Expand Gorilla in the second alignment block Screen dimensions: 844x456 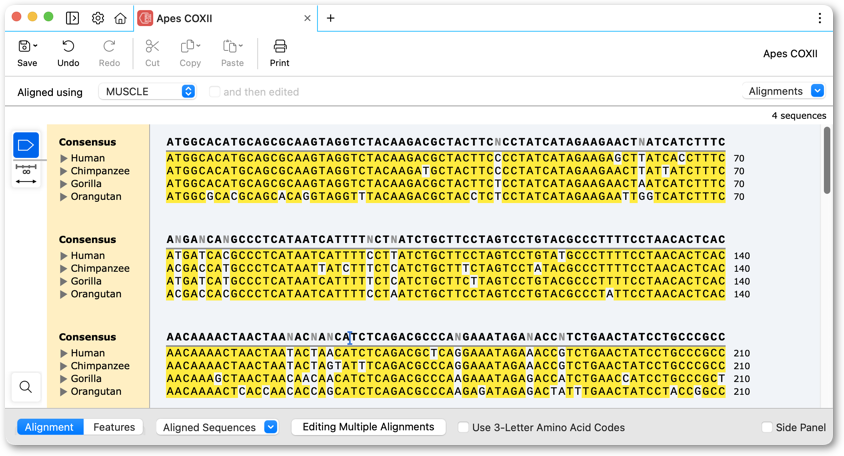coord(64,282)
